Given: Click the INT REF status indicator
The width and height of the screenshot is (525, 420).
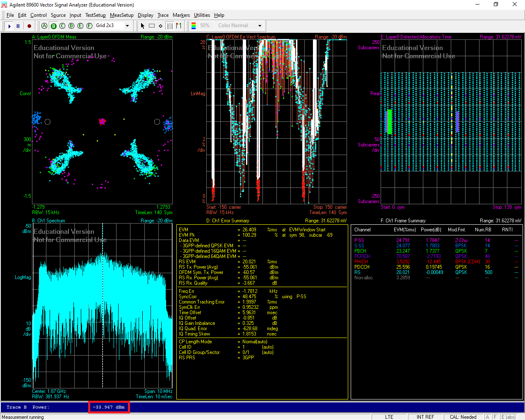Looking at the screenshot, I should pyautogui.click(x=425, y=417).
